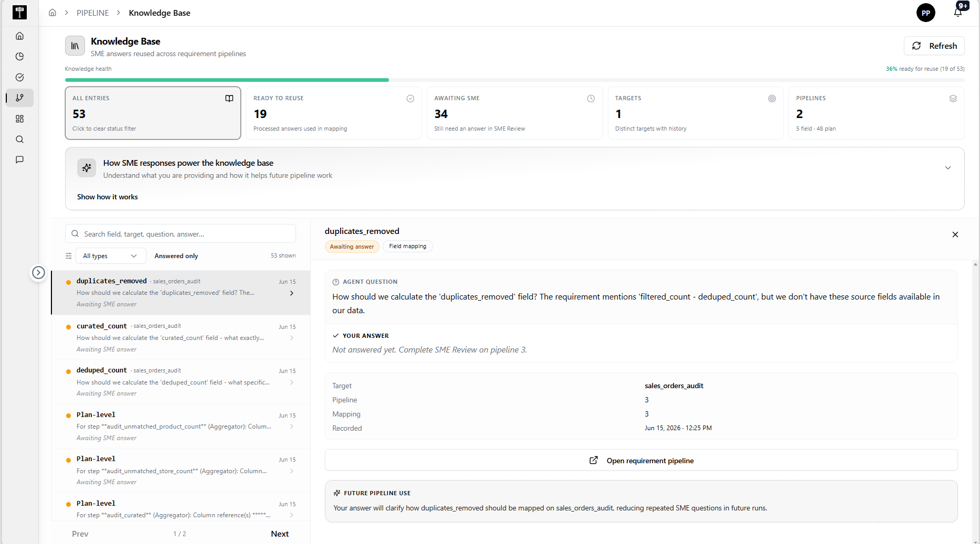Open deduped_count row chevron

(x=292, y=382)
